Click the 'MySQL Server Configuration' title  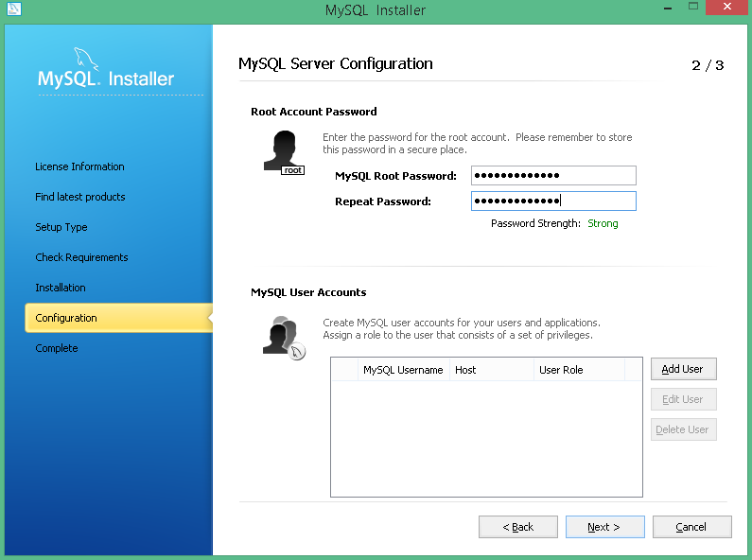[x=336, y=63]
